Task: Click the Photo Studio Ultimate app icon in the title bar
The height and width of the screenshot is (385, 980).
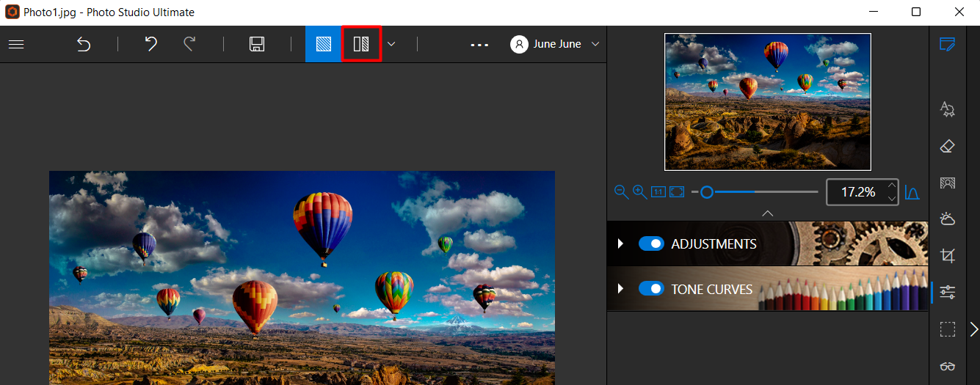Action: pyautogui.click(x=12, y=12)
